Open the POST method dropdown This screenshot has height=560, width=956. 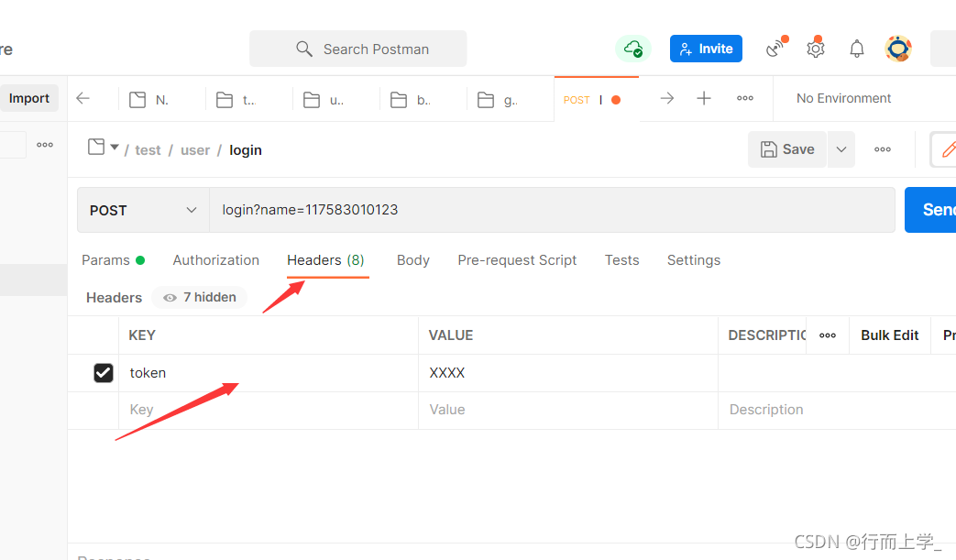click(x=143, y=210)
